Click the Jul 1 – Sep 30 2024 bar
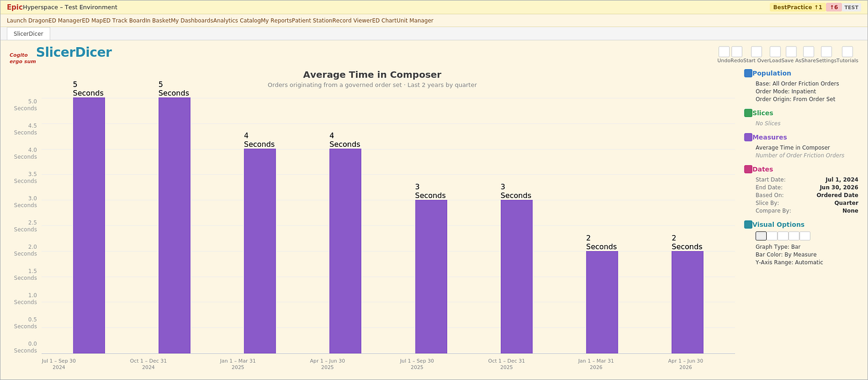Screen dimensions: 868x380 tap(89, 225)
